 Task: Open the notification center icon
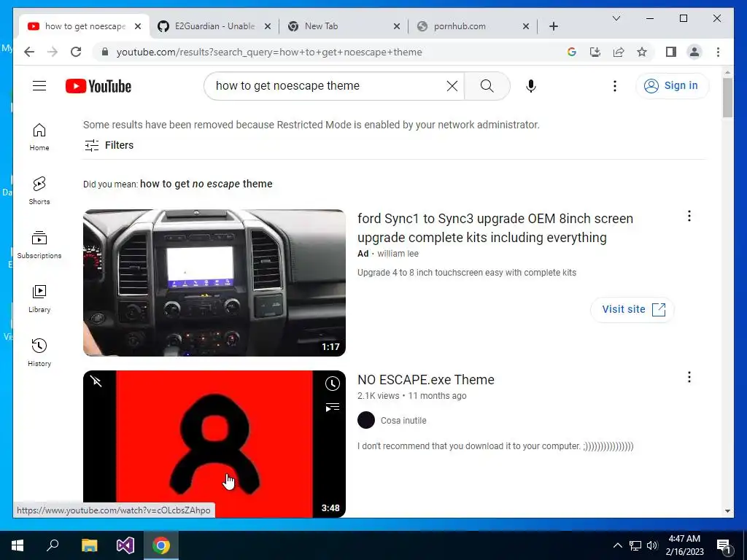pos(724,545)
